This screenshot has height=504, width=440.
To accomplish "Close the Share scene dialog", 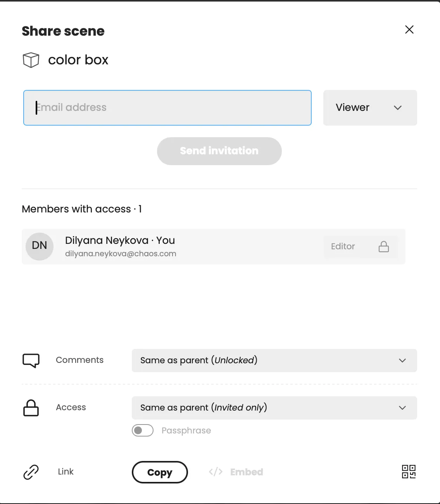I will pos(409,29).
